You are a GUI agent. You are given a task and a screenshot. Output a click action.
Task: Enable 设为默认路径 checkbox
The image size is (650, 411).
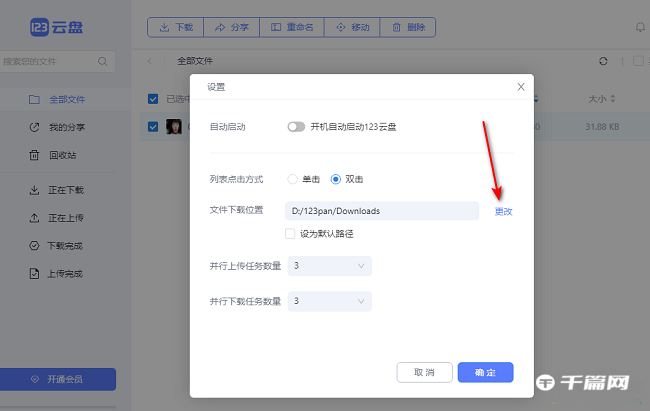point(290,233)
